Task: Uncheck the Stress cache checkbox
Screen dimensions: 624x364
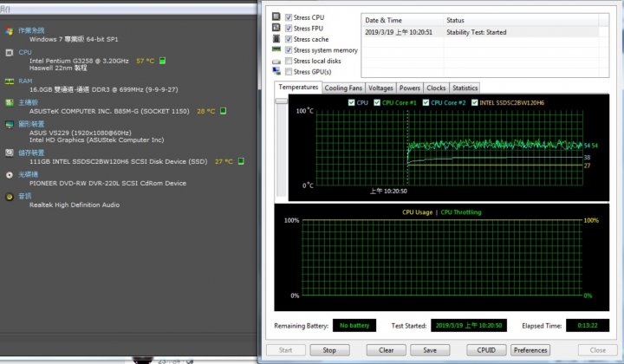Action: [x=289, y=39]
